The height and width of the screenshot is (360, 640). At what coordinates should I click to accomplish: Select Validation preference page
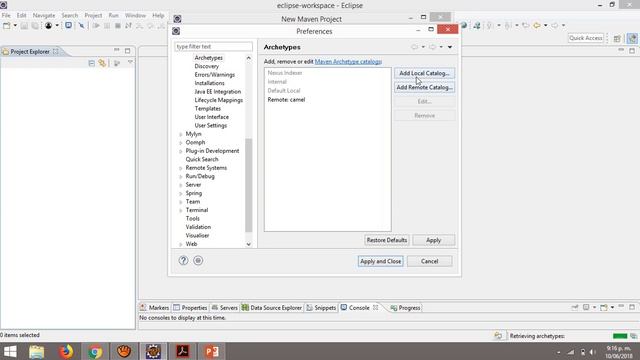pos(198,227)
